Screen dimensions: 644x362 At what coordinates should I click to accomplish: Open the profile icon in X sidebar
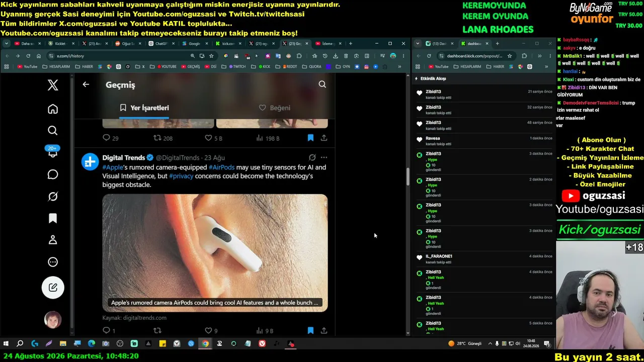53,240
